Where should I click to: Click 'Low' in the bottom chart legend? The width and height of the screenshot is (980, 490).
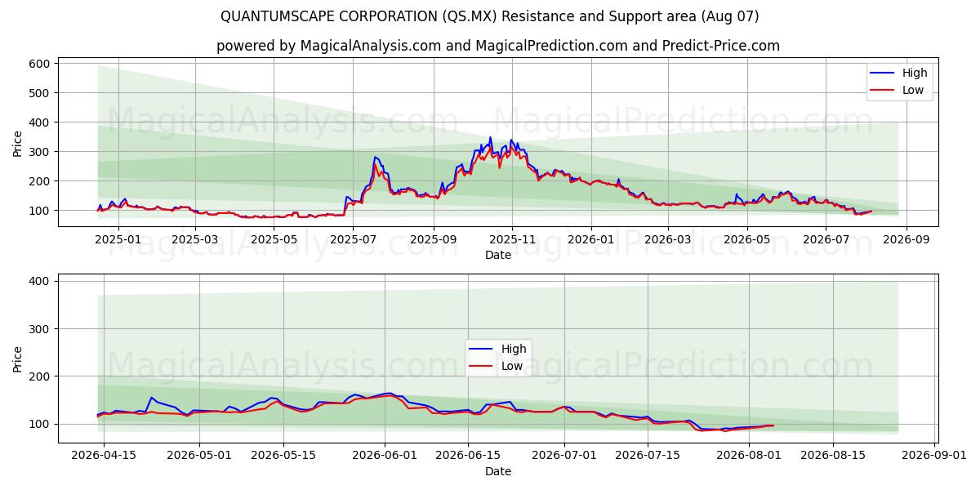click(x=512, y=367)
